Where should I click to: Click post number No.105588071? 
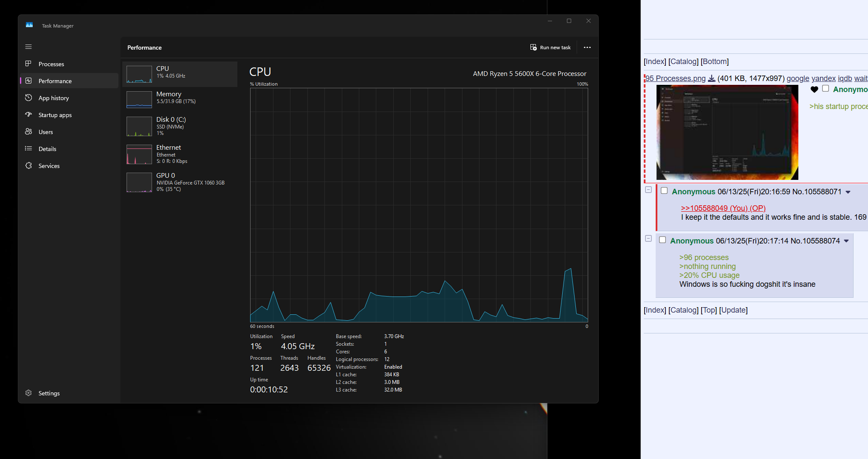point(817,192)
